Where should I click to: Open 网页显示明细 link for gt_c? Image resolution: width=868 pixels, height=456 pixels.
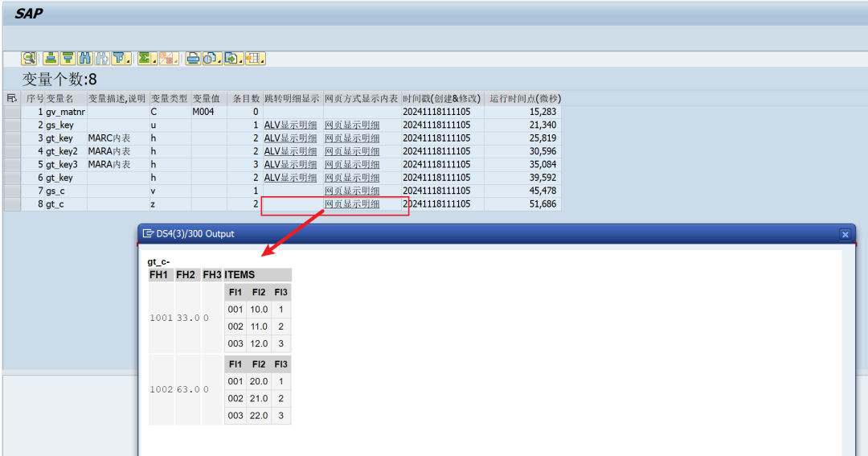click(x=352, y=204)
